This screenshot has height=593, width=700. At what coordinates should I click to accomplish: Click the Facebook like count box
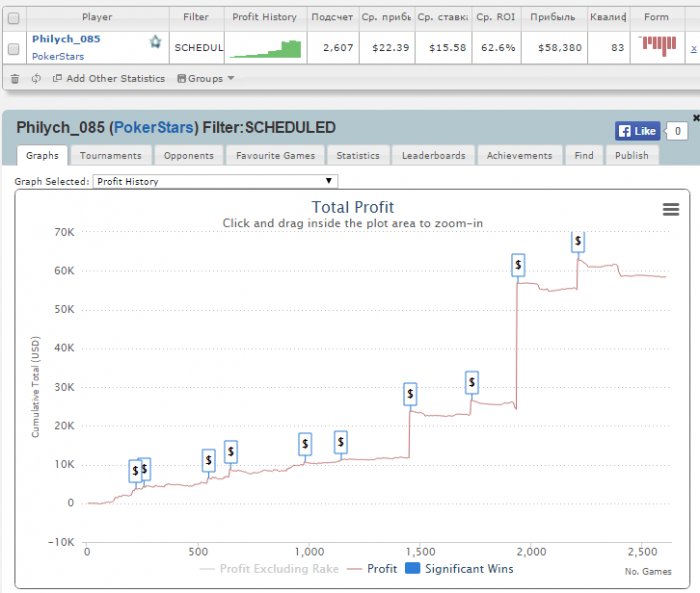[x=677, y=131]
